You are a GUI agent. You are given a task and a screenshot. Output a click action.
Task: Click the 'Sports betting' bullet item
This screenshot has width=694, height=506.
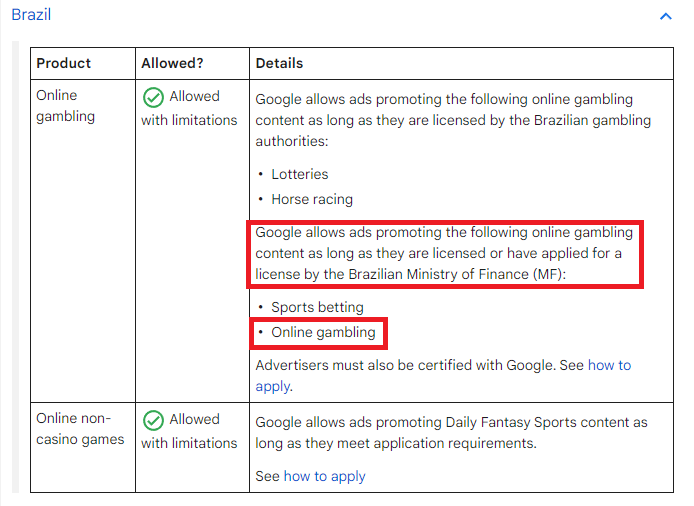pyautogui.click(x=317, y=307)
